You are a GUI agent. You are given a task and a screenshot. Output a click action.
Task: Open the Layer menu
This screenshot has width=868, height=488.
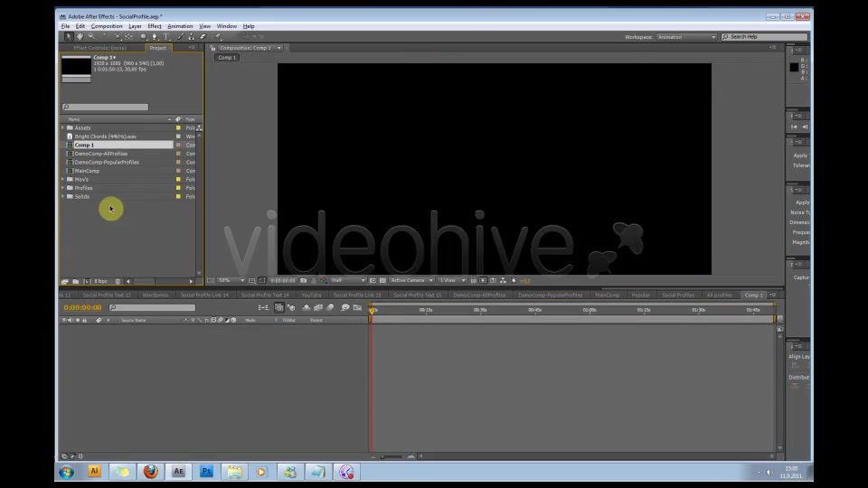click(x=135, y=26)
